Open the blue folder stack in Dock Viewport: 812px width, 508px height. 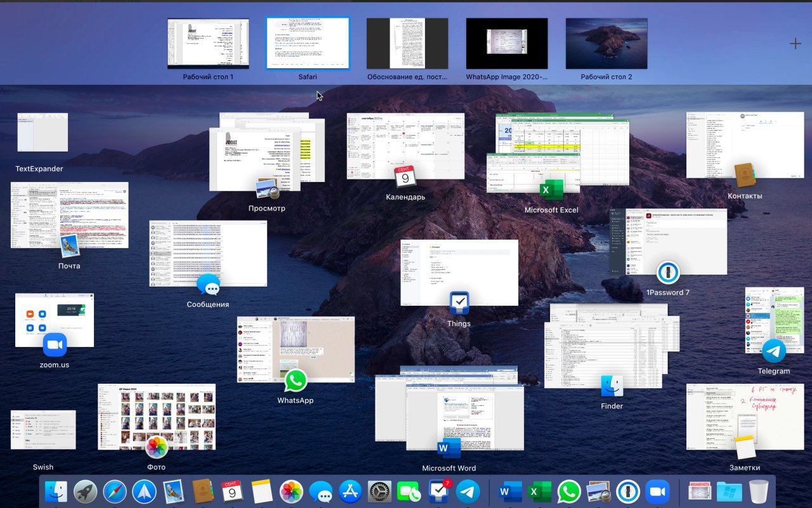click(729, 492)
